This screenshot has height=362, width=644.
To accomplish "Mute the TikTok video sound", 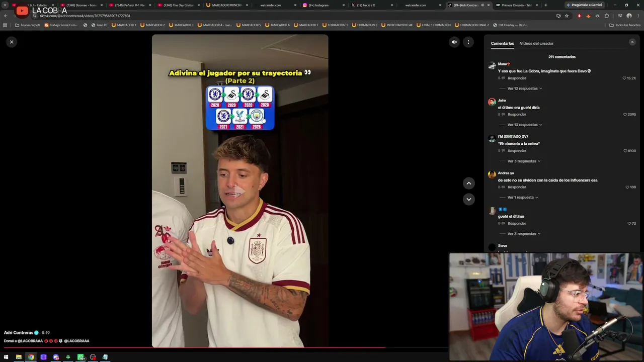I will click(x=454, y=42).
